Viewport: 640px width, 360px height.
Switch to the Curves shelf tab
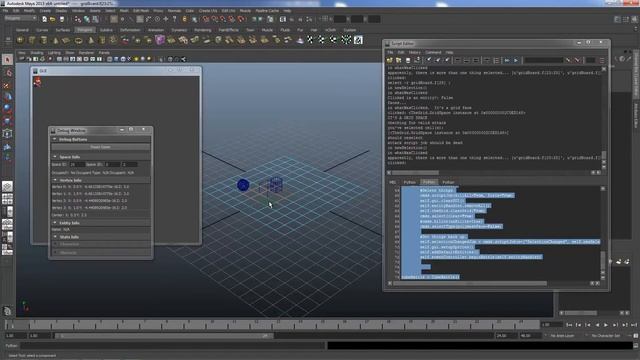pyautogui.click(x=42, y=30)
